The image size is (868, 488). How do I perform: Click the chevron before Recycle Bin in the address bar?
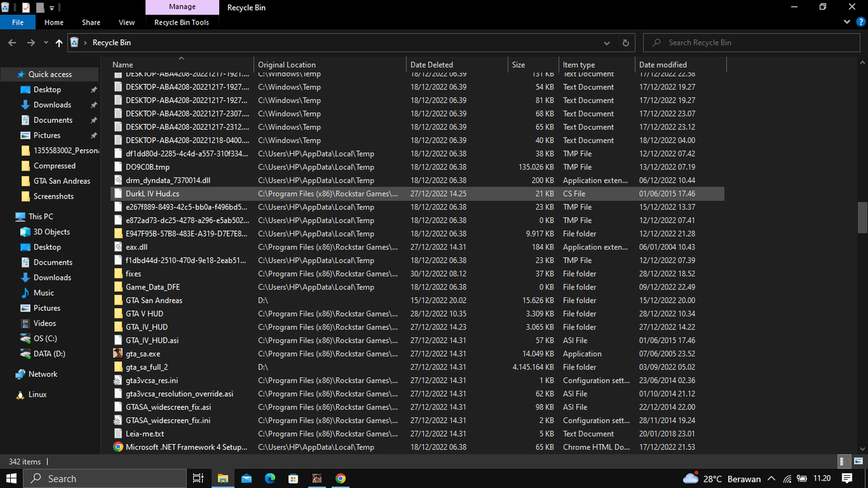tap(85, 43)
